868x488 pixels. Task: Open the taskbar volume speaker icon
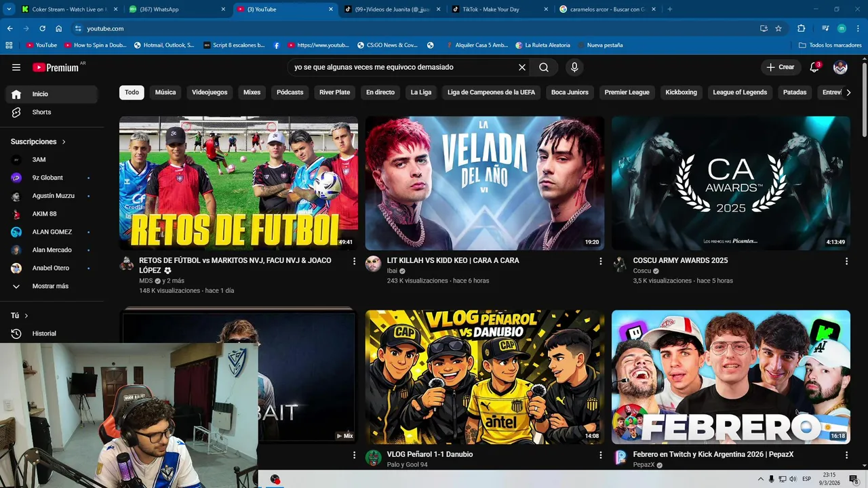[x=793, y=479]
